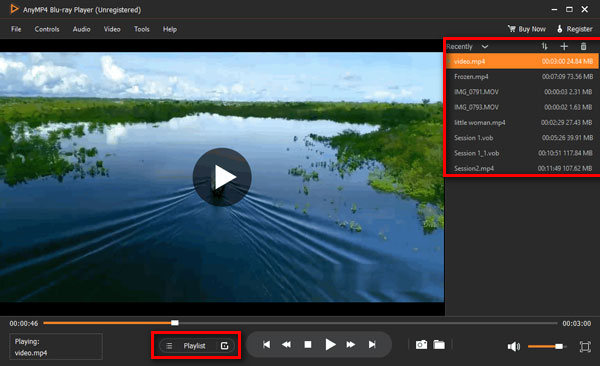Add a file with the plus icon
600x366 pixels.
tap(564, 46)
